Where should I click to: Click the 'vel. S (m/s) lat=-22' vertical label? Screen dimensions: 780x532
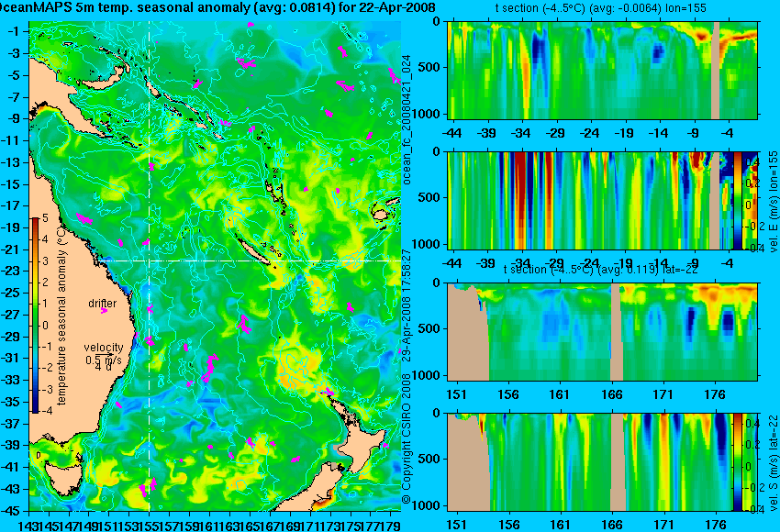click(x=773, y=462)
